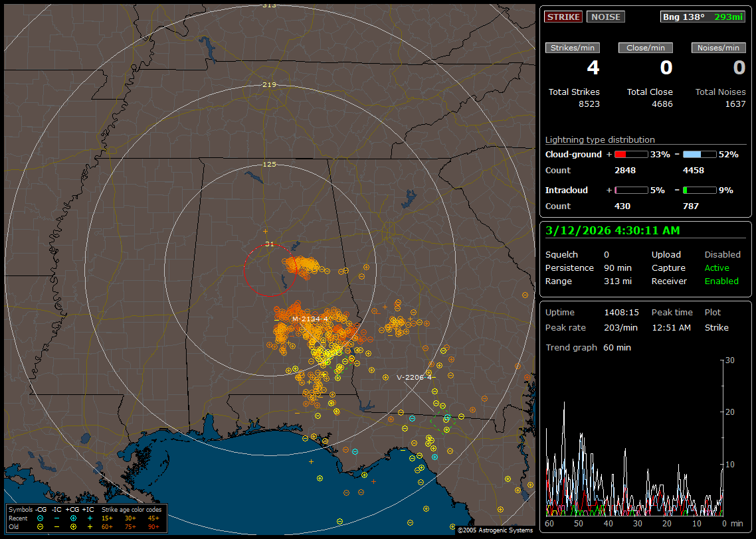Select the Close/min rate button
This screenshot has height=539, width=756.
tap(646, 48)
